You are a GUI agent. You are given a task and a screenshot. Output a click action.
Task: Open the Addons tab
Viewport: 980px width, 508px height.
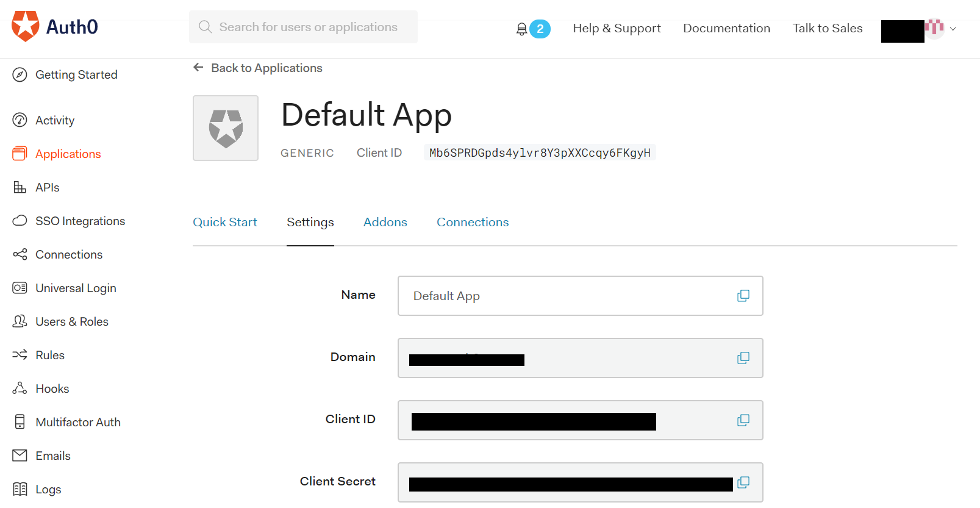click(385, 222)
